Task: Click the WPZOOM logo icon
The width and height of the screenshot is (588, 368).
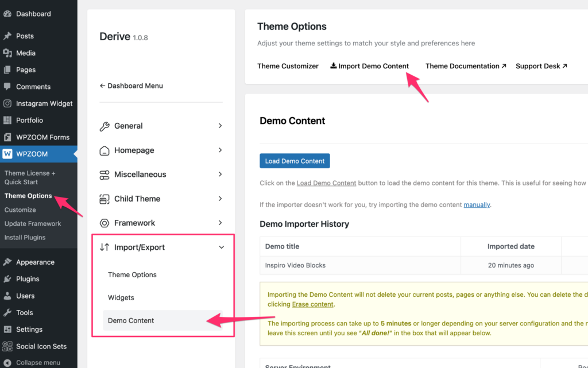Action: click(x=7, y=154)
